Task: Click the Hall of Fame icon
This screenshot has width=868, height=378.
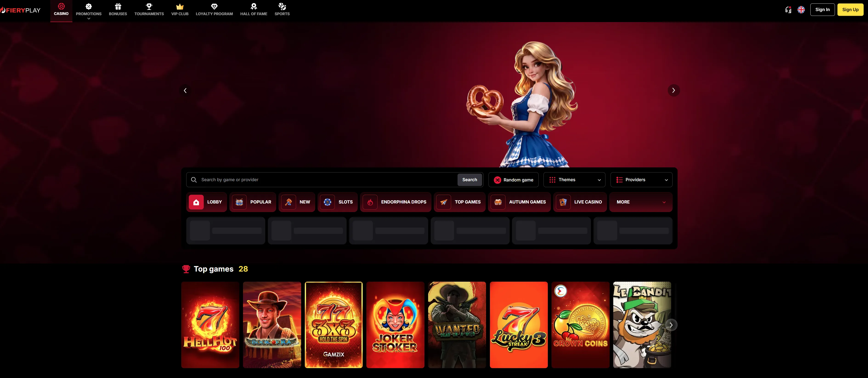Action: pyautogui.click(x=254, y=6)
